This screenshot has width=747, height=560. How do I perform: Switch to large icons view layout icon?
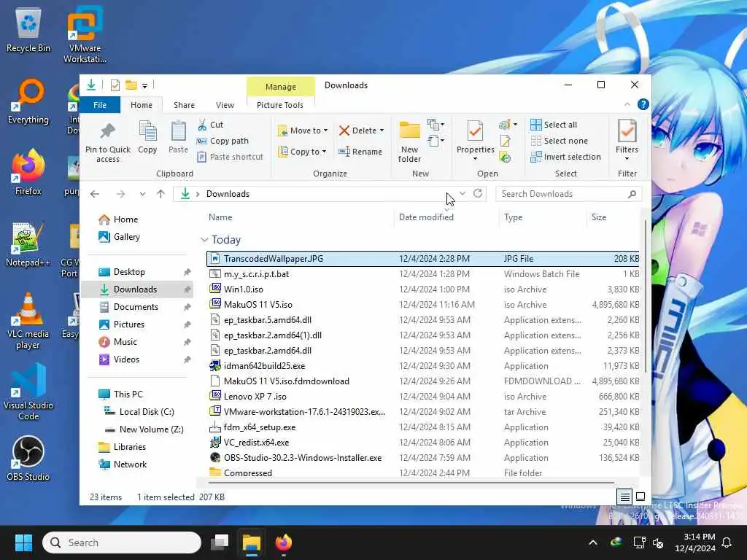(x=640, y=497)
